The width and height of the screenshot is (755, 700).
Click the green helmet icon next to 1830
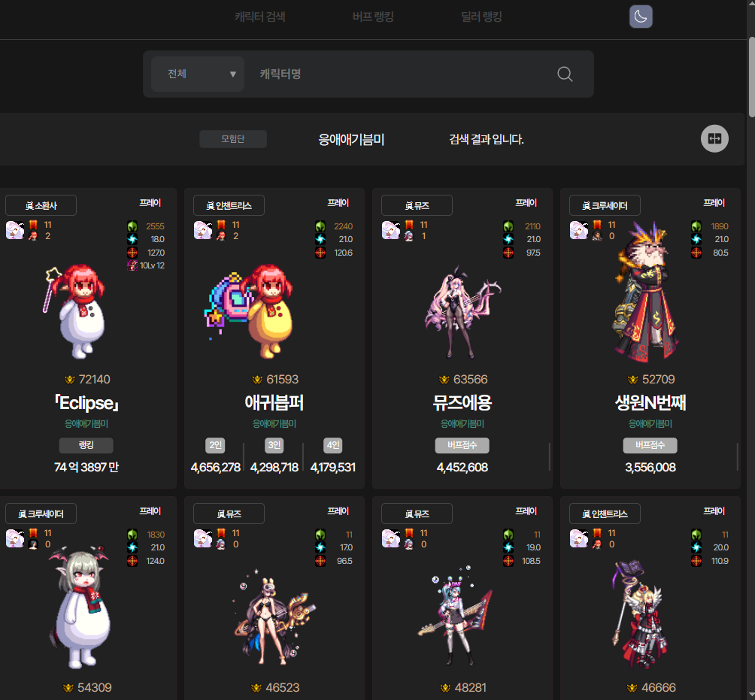point(132,535)
